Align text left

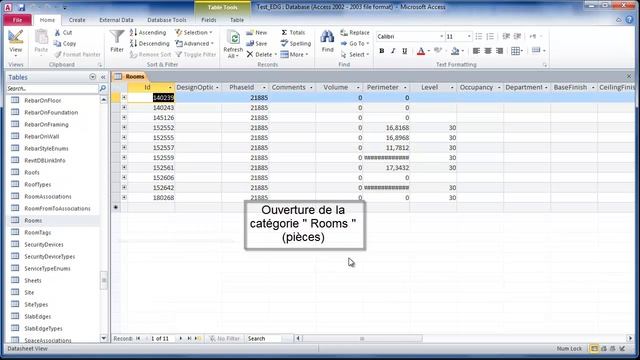[476, 51]
